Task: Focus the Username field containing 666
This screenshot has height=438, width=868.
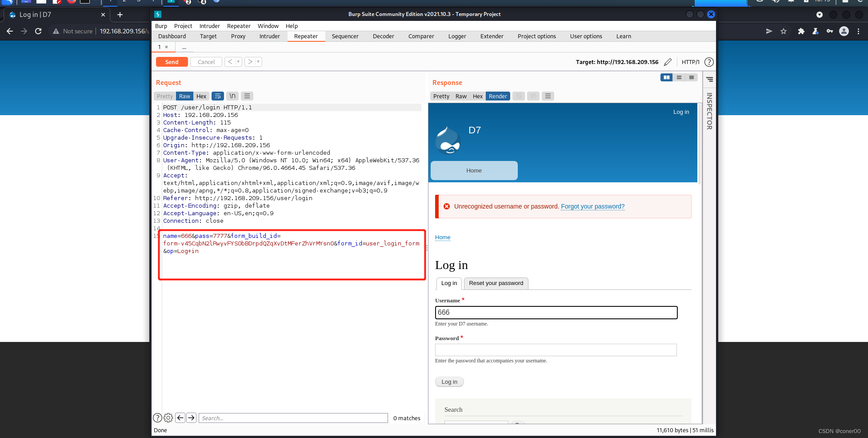Action: (x=556, y=313)
